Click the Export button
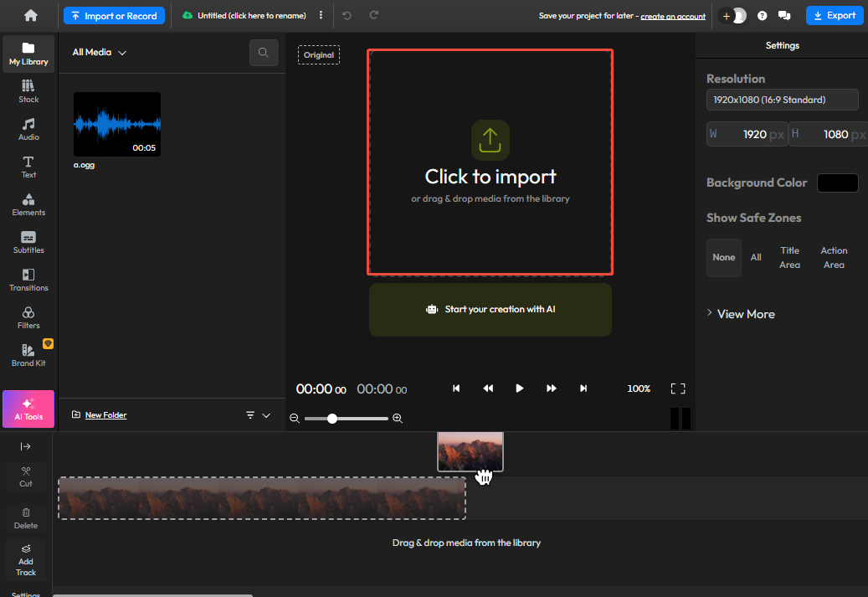Viewport: 868px width, 597px height. click(834, 15)
